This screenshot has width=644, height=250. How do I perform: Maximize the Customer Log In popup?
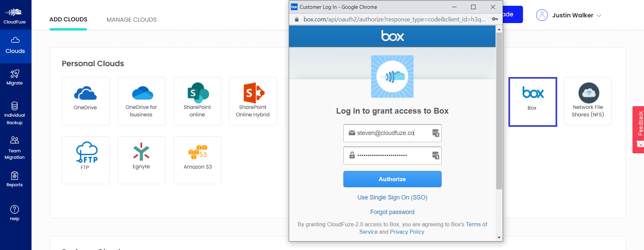click(x=474, y=7)
